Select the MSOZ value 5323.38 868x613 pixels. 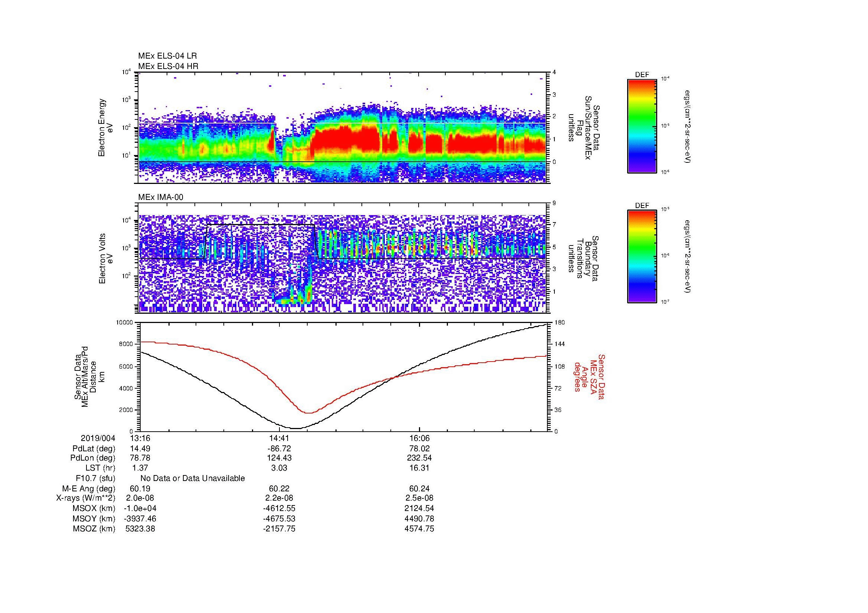coord(140,529)
